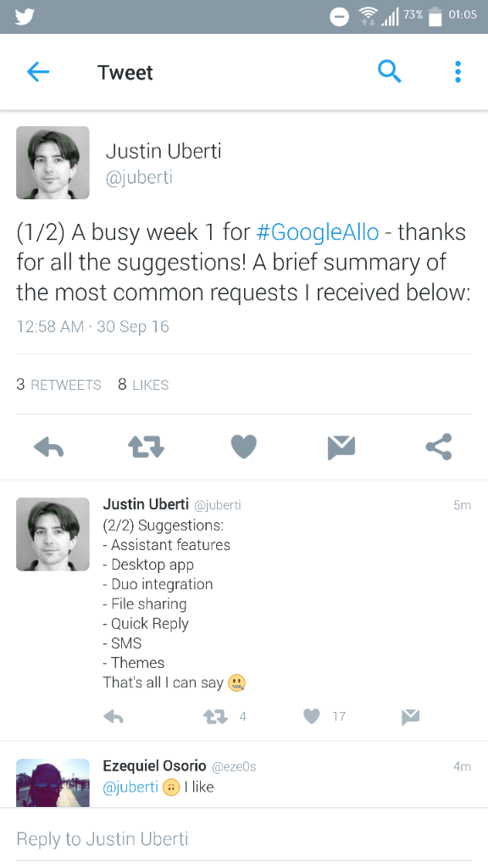Viewport: 488px width, 868px height.
Task: Open @juberti mention in Ezequiel's reply
Action: click(x=130, y=787)
